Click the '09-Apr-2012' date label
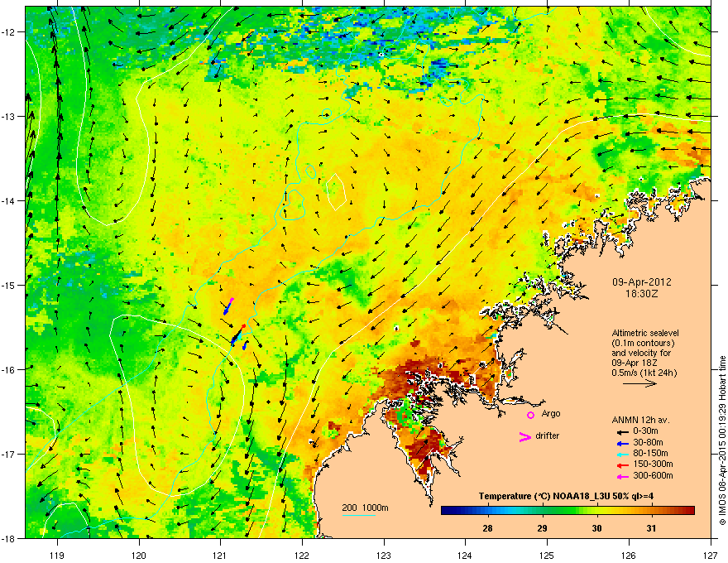 642,282
